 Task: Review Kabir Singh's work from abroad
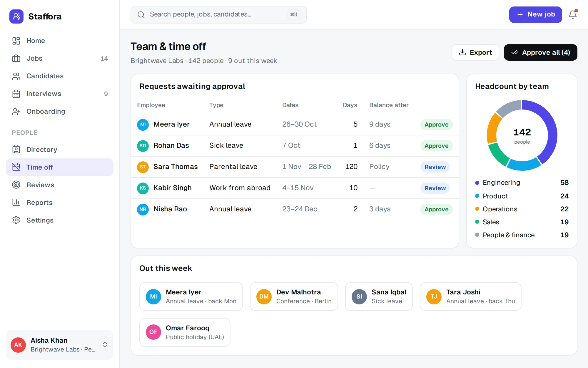435,188
